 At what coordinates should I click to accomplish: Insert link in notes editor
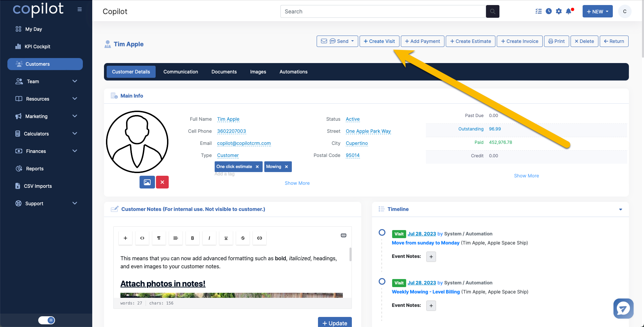260,238
